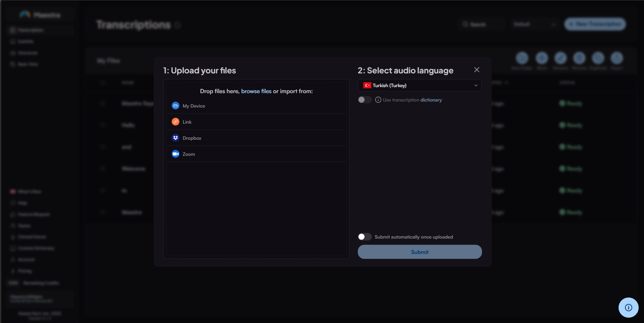
Task: Open the Turkish (Turkey) language dropdown
Action: (x=420, y=85)
